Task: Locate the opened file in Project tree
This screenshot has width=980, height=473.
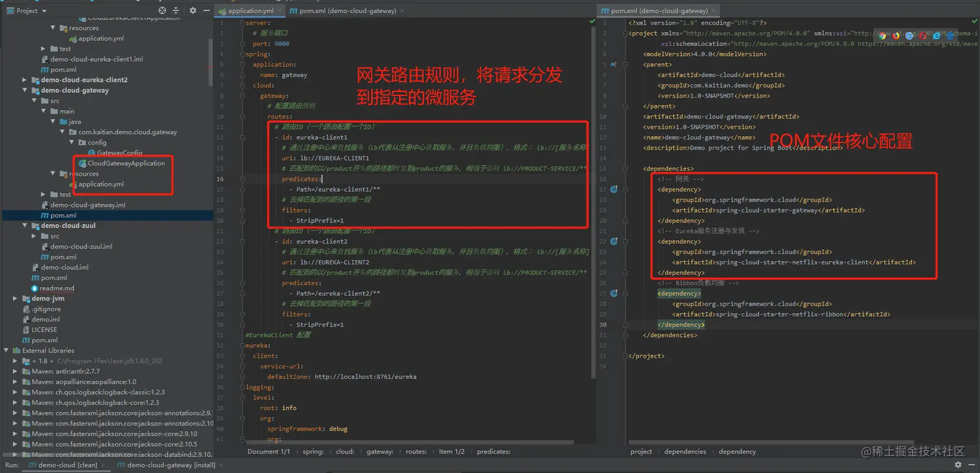Action: point(162,10)
